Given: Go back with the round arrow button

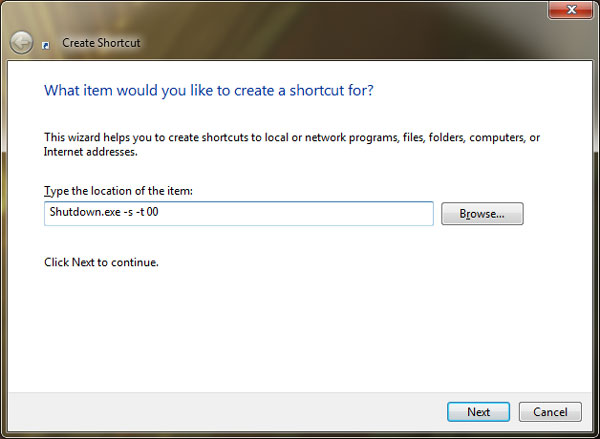Looking at the screenshot, I should click(x=21, y=42).
